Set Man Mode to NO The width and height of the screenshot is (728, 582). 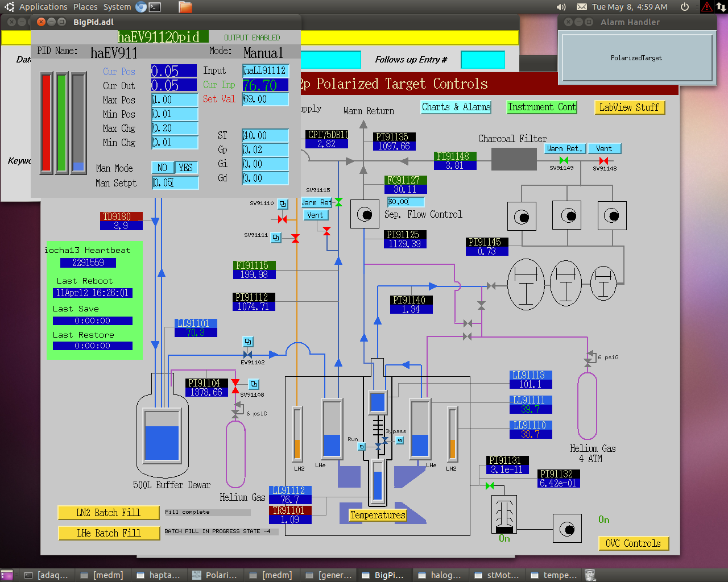coord(163,168)
